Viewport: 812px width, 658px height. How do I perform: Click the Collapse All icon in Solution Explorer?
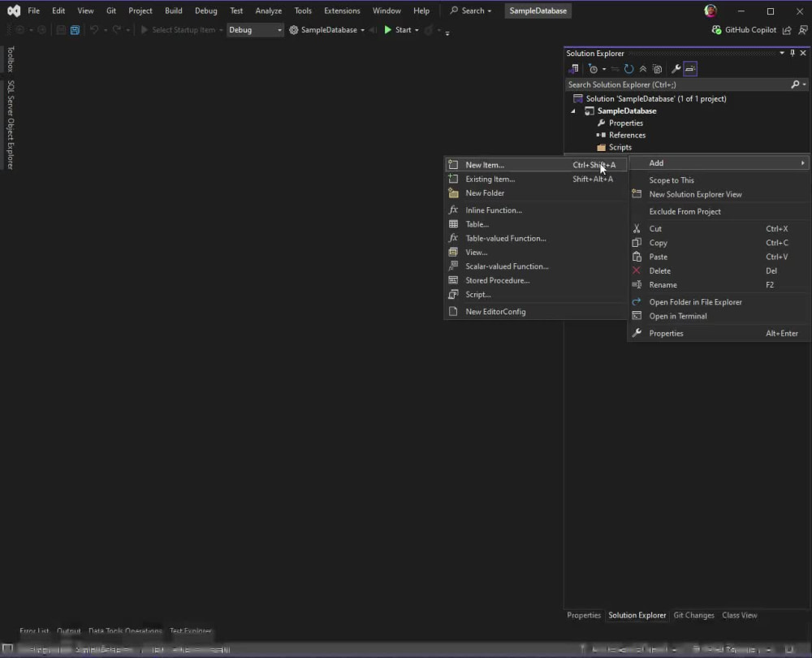[642, 69]
